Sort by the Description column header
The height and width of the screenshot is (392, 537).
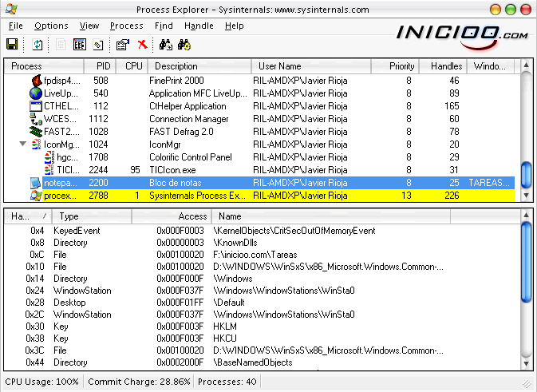(x=199, y=66)
